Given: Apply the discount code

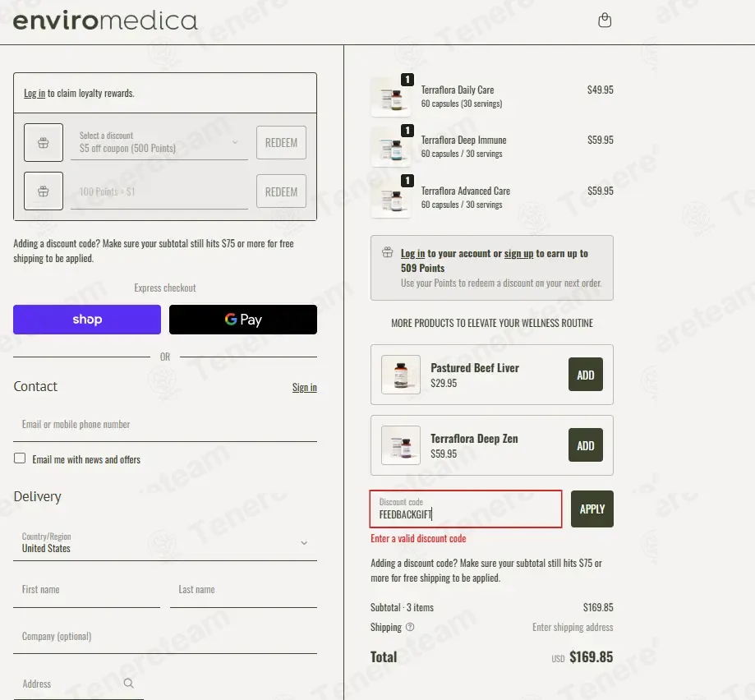Looking at the screenshot, I should point(592,509).
